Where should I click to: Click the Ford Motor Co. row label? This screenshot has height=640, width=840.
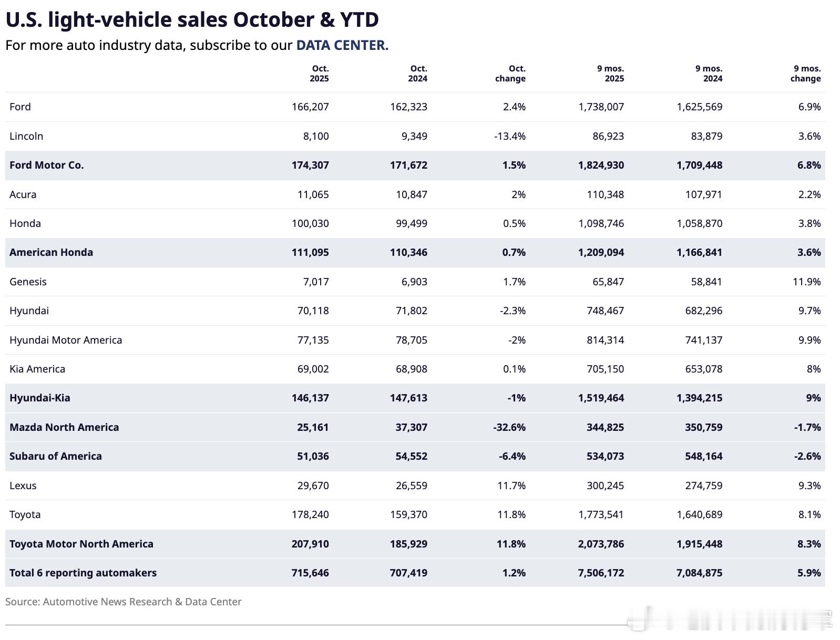pyautogui.click(x=47, y=165)
